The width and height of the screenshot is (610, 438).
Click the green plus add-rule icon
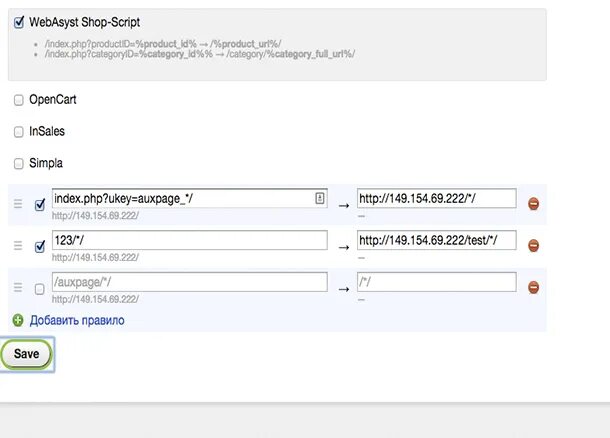coord(18,320)
